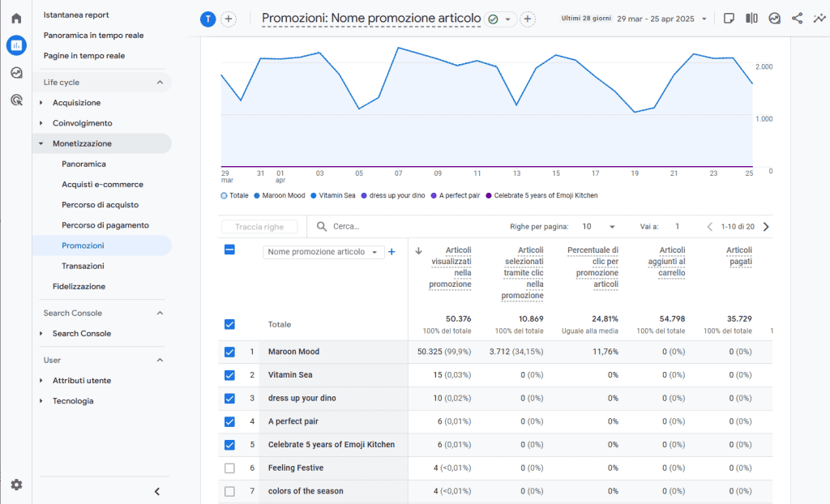Image resolution: width=830 pixels, height=504 pixels.
Task: Click the A perfect pair legend color dot
Action: click(x=434, y=196)
